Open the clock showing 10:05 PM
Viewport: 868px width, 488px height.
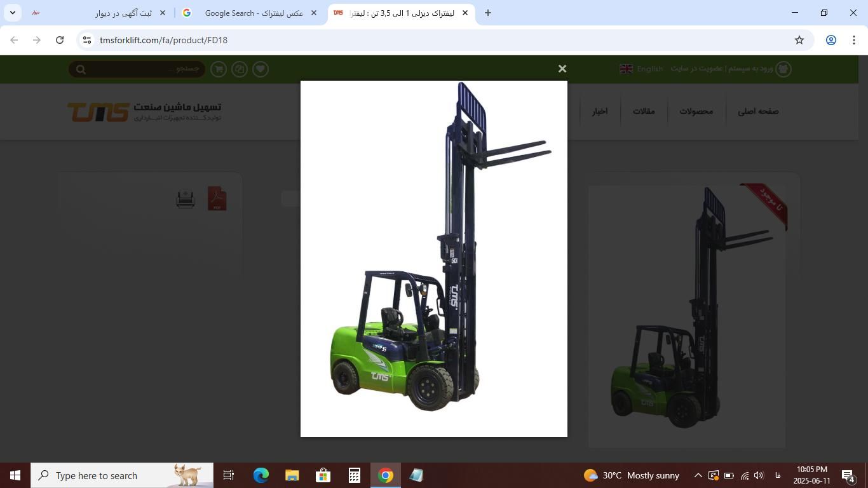point(811,475)
